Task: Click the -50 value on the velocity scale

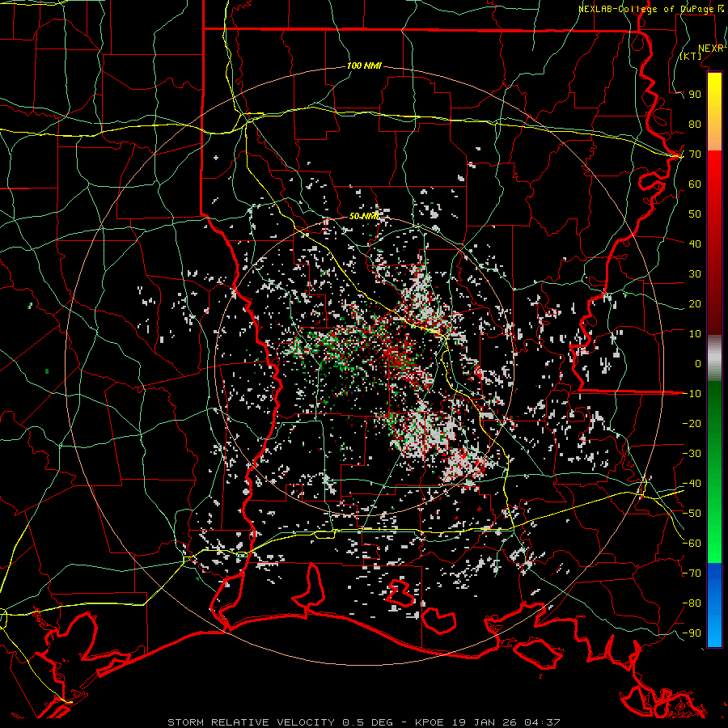Action: 692,514
